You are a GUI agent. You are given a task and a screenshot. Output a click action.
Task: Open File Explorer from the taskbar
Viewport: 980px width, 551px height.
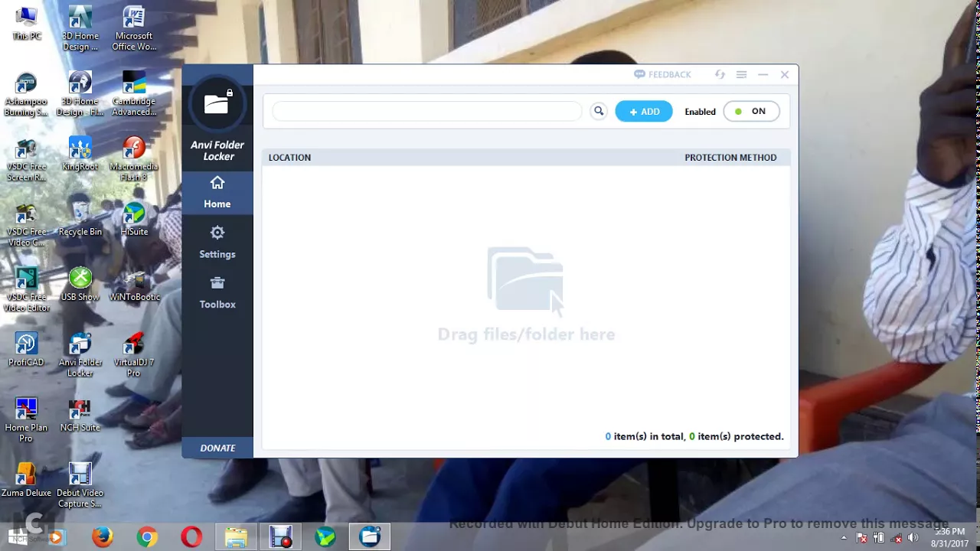[x=236, y=536]
